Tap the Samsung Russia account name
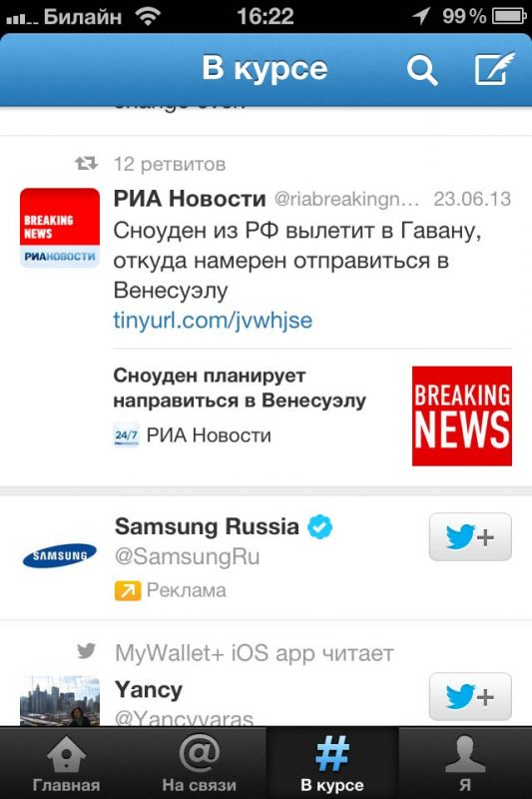532x799 pixels. [x=207, y=526]
